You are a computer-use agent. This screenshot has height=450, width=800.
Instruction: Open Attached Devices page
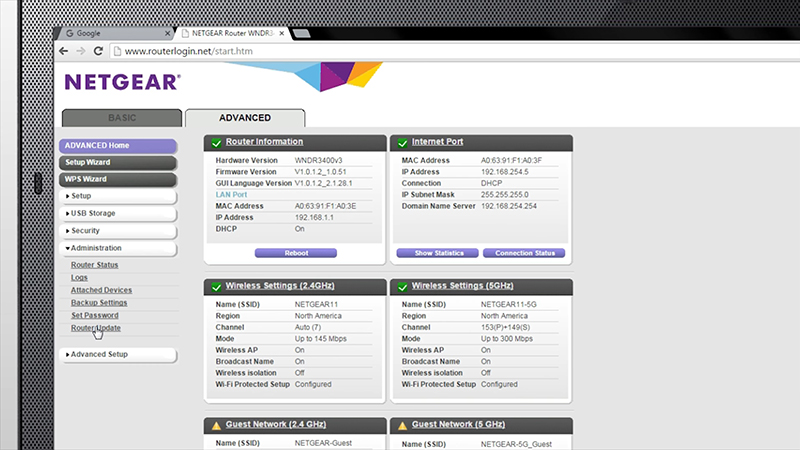(x=101, y=290)
